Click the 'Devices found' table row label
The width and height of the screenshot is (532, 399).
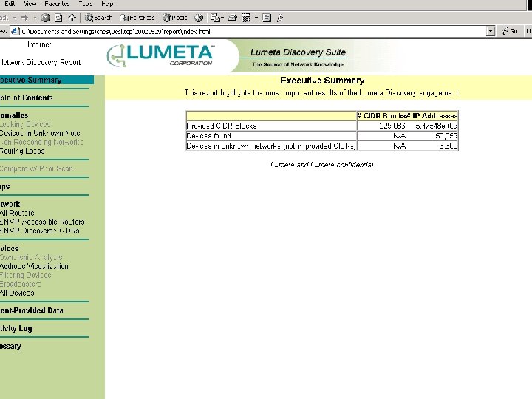coord(208,136)
